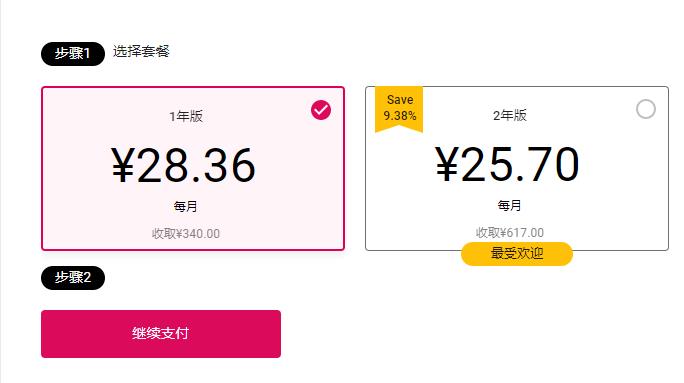This screenshot has height=383, width=684.
Task: Click the 收取¥617.00 total text
Action: click(x=510, y=233)
